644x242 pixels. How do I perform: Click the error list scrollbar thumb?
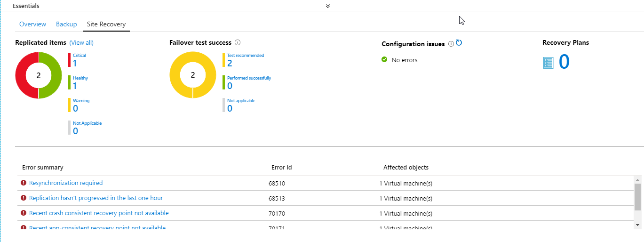(638, 197)
